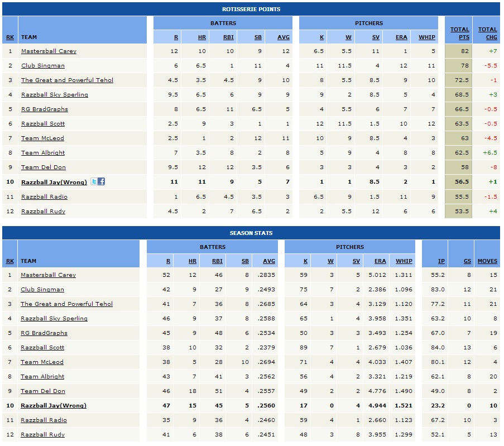Open The Great and Powerful Tehol in Season Stats

(x=66, y=304)
